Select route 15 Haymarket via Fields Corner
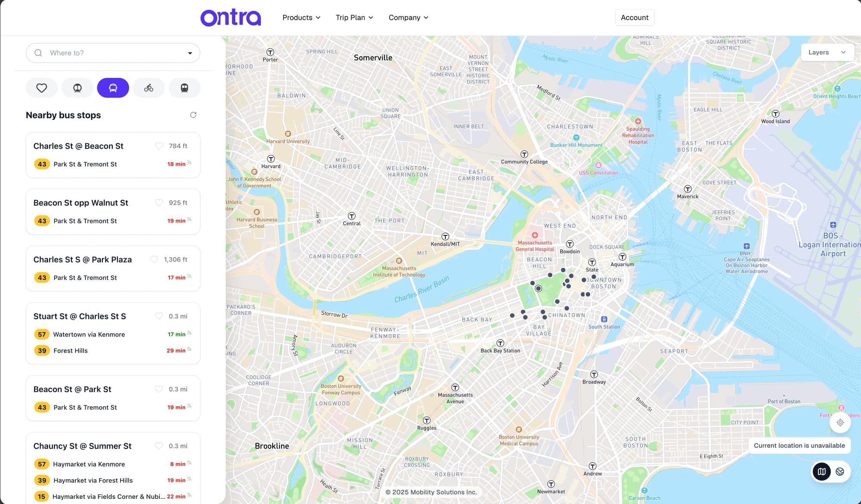The image size is (861, 504). click(113, 497)
